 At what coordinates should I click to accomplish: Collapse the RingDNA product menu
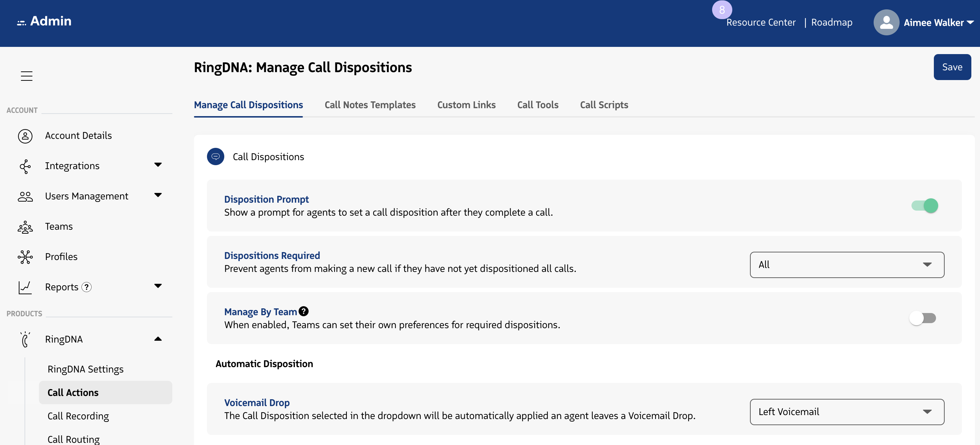[158, 339]
